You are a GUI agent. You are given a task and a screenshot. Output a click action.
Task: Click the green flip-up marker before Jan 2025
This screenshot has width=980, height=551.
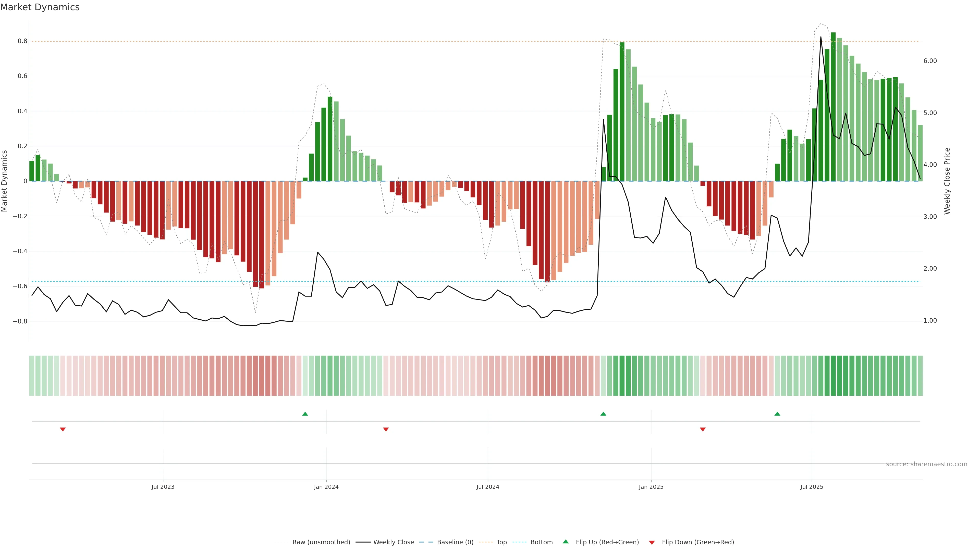click(603, 414)
